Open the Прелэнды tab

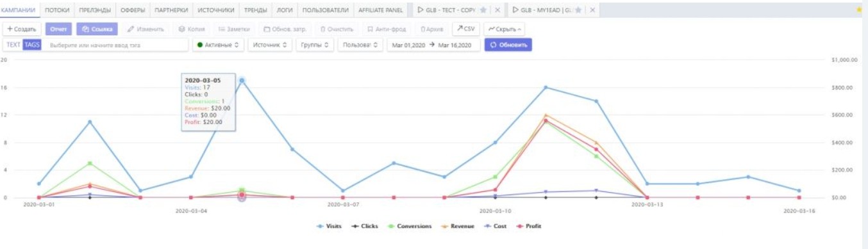tap(95, 10)
